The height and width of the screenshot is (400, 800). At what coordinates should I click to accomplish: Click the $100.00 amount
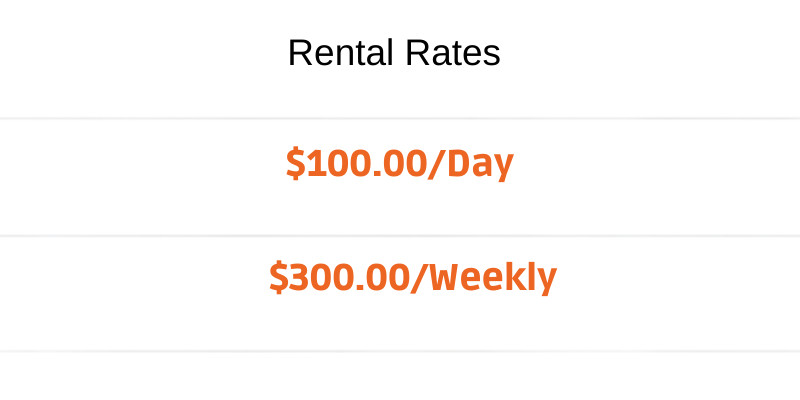click(x=355, y=163)
